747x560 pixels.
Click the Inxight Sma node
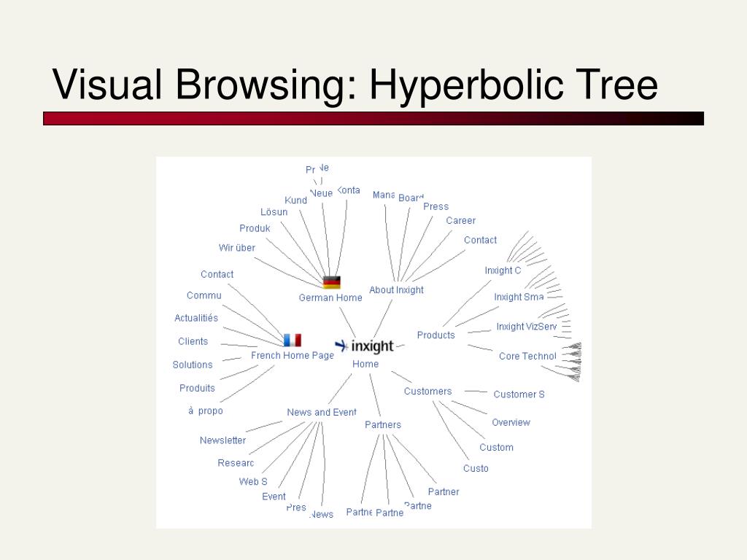[x=519, y=297]
